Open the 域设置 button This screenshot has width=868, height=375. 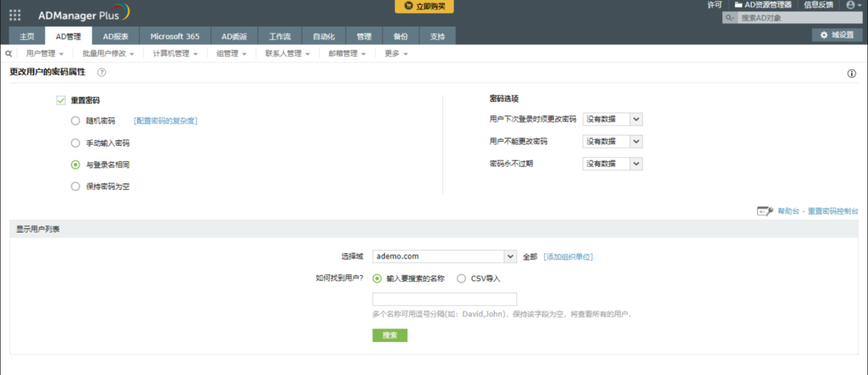tap(837, 35)
